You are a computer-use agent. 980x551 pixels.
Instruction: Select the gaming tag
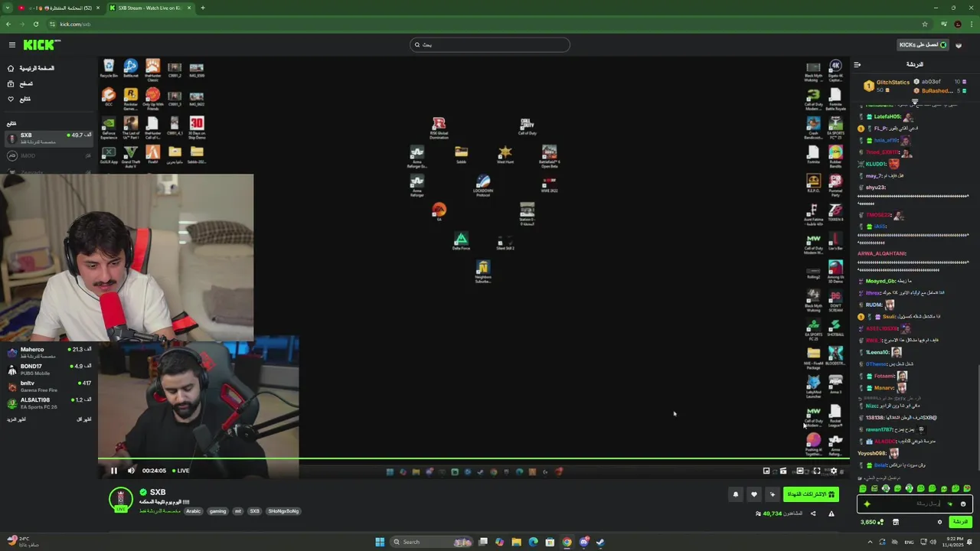click(x=217, y=511)
